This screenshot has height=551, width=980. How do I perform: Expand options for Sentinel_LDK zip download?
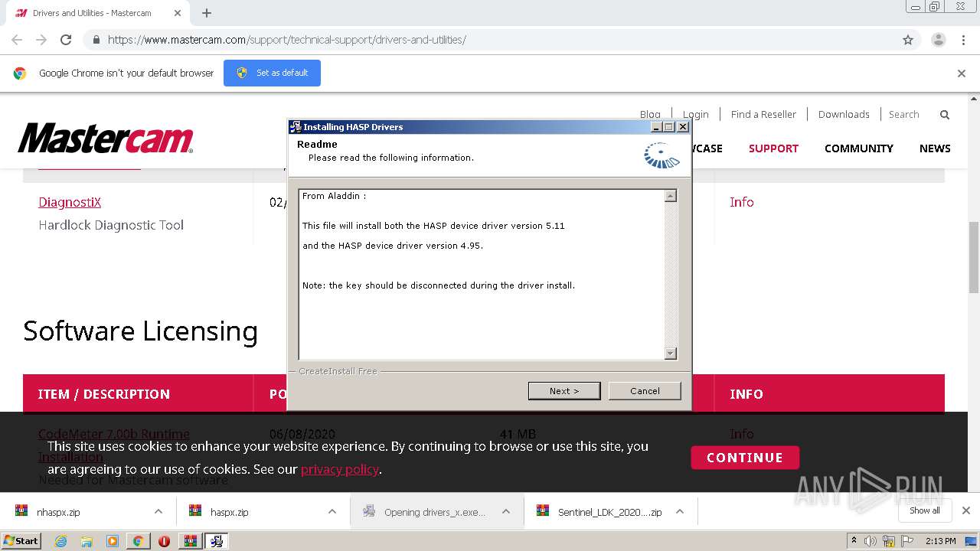point(679,512)
